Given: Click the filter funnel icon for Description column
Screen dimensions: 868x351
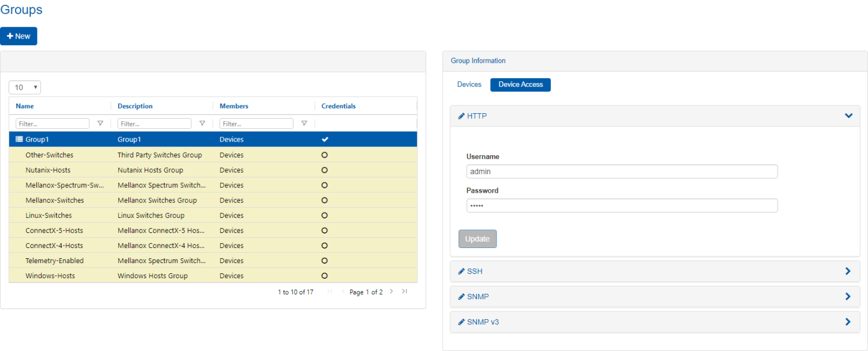Looking at the screenshot, I should pyautogui.click(x=202, y=123).
